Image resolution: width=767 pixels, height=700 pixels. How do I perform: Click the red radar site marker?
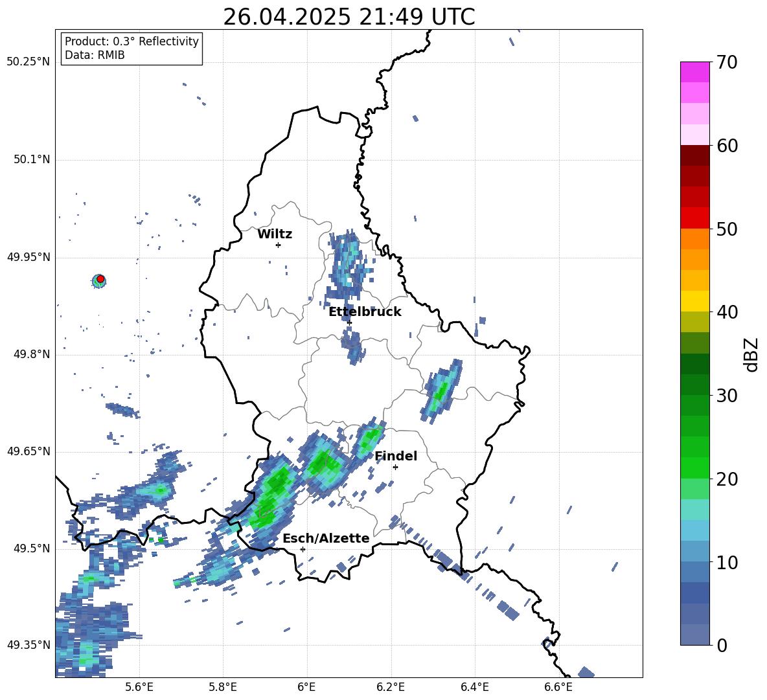[x=100, y=279]
